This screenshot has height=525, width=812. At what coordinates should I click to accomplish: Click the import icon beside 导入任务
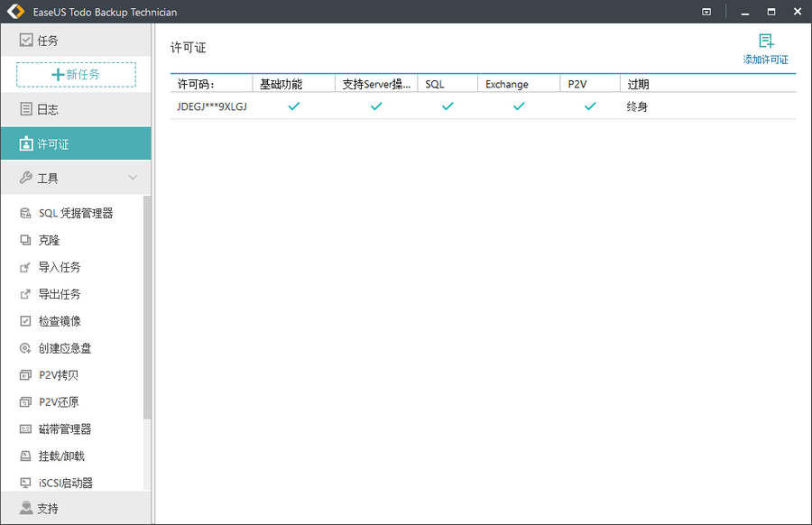tap(25, 267)
